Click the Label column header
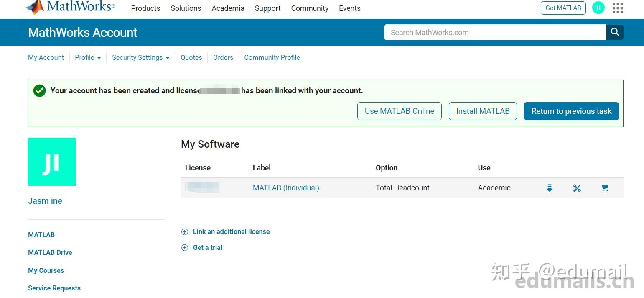644x298 pixels. [x=262, y=168]
